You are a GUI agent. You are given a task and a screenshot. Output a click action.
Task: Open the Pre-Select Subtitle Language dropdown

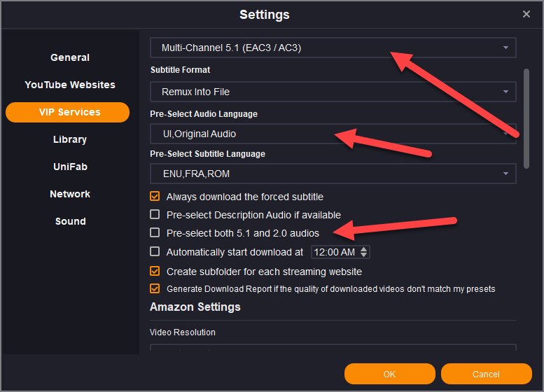(x=333, y=174)
